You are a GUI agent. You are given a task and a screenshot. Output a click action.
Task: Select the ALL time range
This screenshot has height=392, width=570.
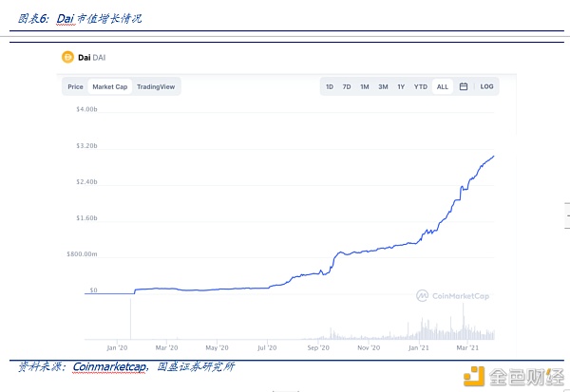443,86
